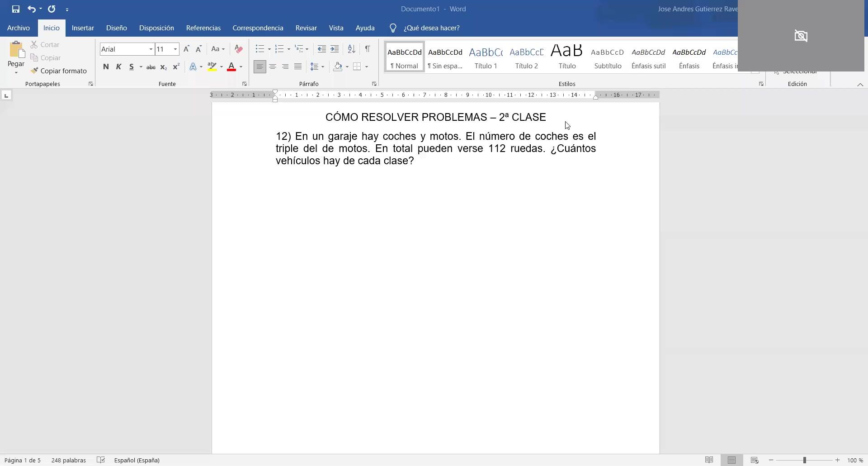
Task: Click the text effects icon
Action: (x=193, y=67)
